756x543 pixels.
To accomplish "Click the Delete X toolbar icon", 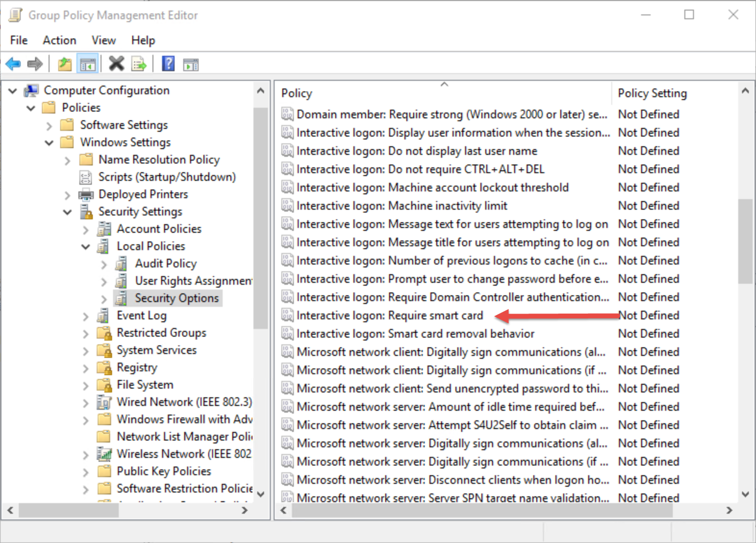I will [x=116, y=63].
